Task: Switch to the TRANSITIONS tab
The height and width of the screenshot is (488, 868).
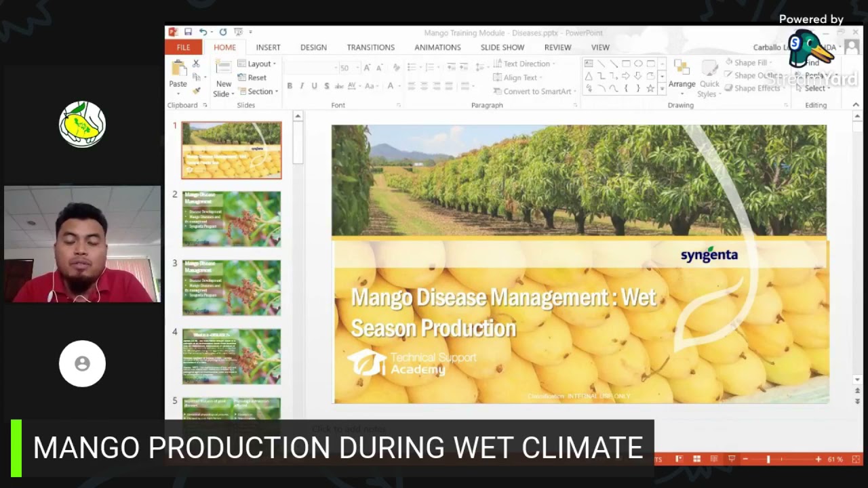Action: pos(370,47)
